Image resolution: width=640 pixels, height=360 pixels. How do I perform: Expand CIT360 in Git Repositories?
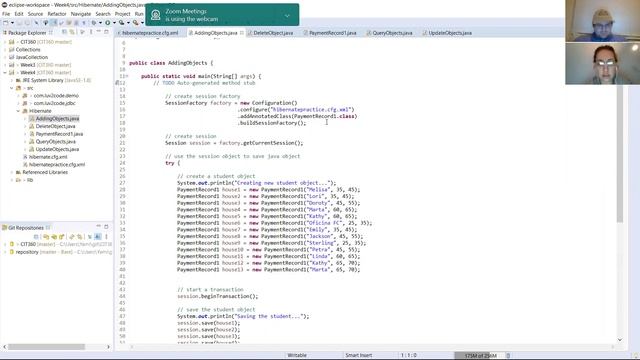[5, 244]
